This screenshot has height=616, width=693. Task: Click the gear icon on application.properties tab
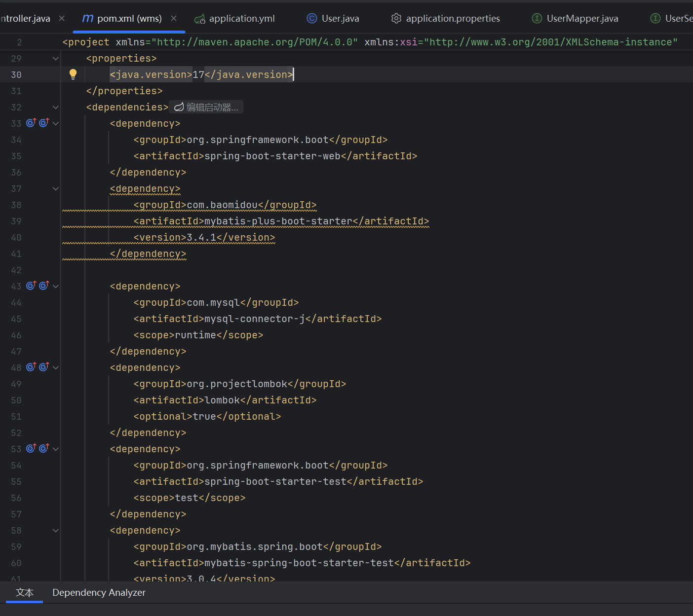(x=396, y=18)
